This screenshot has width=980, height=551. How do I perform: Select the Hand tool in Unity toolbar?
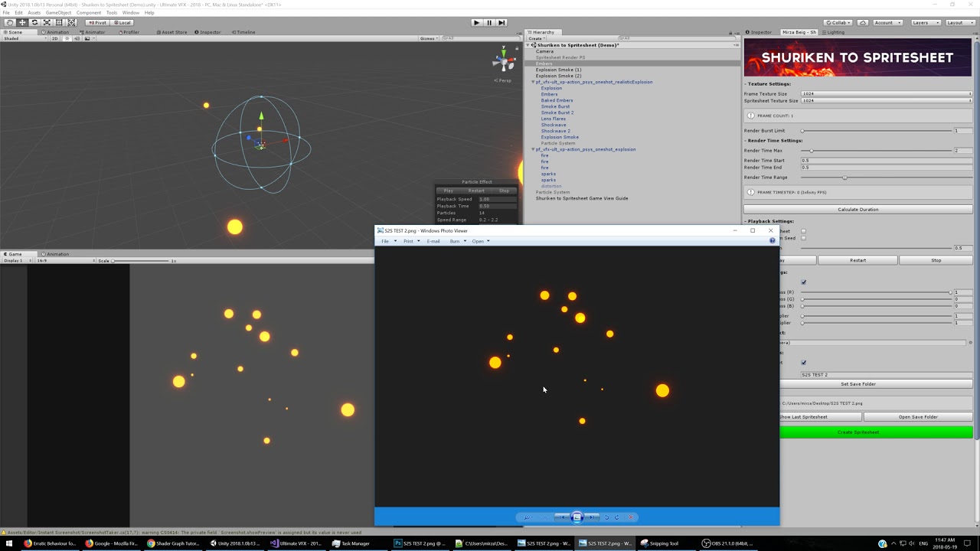click(x=9, y=22)
